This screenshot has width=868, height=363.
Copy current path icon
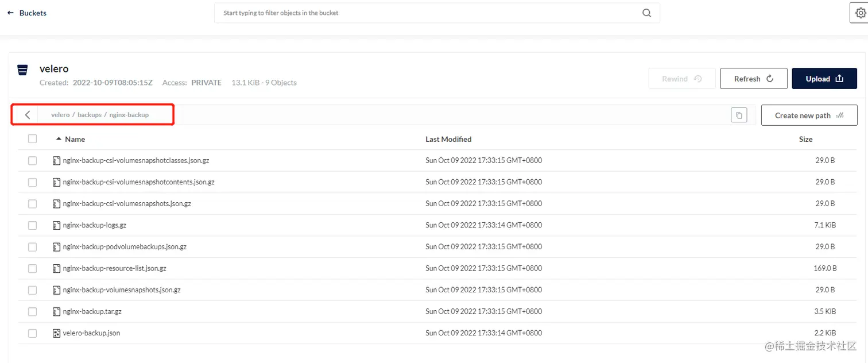[x=739, y=115]
